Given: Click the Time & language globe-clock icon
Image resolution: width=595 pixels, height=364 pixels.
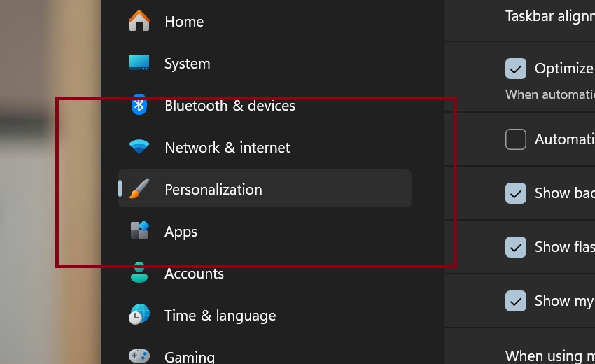Looking at the screenshot, I should [x=139, y=315].
